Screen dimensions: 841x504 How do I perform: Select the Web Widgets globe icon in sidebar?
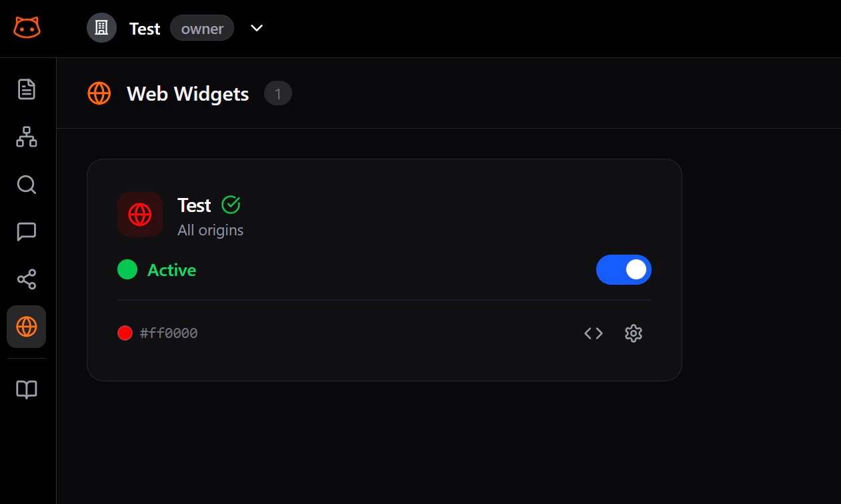26,327
